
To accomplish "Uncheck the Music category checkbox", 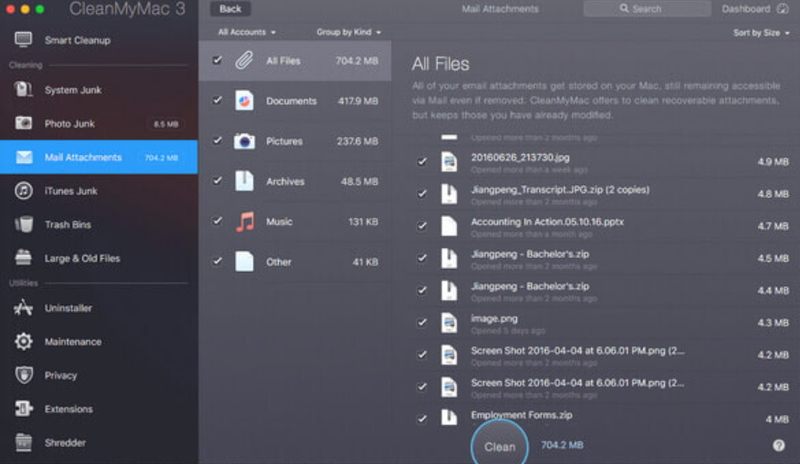I will click(217, 221).
